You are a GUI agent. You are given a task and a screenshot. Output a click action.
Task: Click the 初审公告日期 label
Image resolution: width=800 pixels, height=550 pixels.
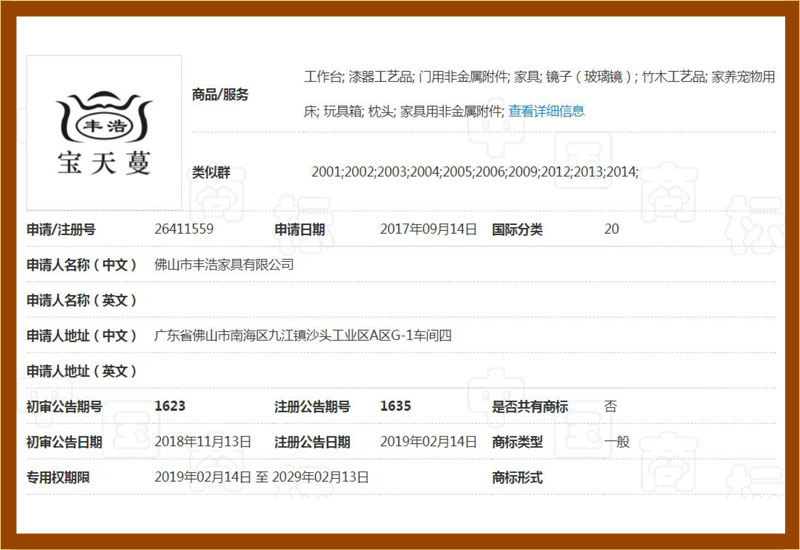coord(64,442)
